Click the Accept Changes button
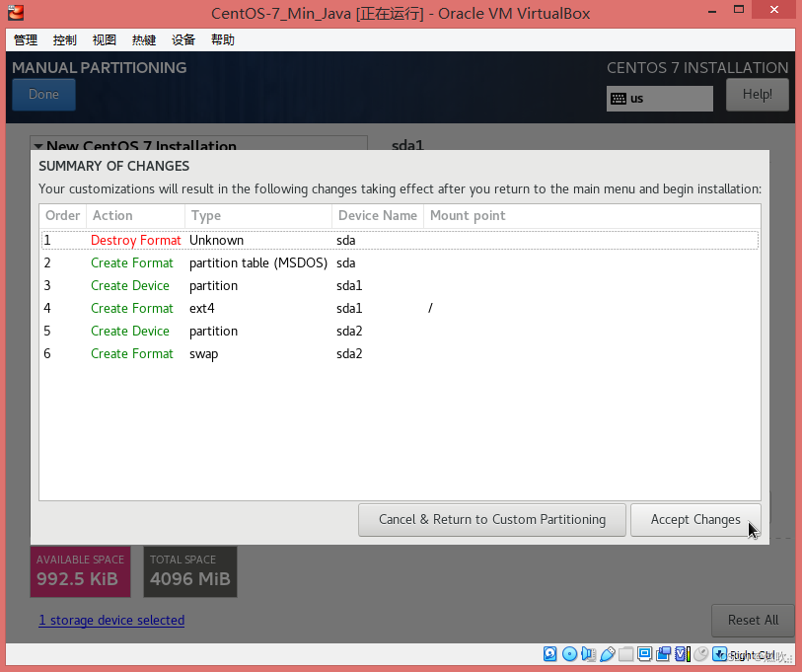 tap(695, 519)
